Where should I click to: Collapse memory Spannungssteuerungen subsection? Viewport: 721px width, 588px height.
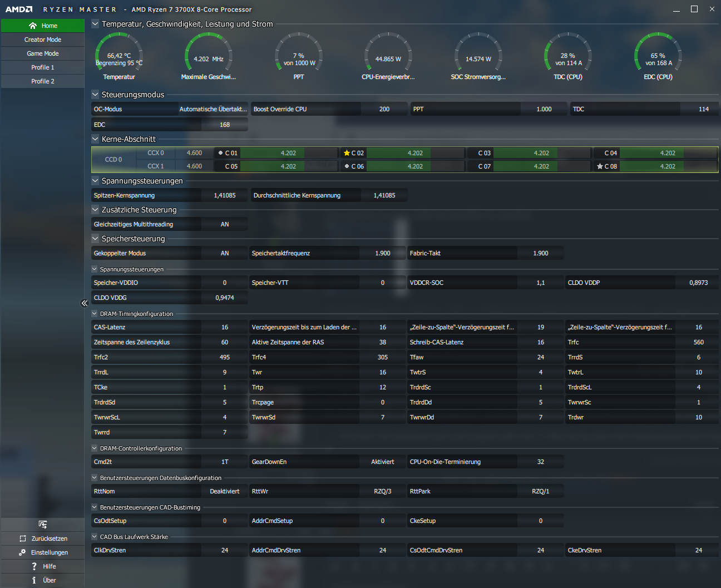pyautogui.click(x=95, y=269)
